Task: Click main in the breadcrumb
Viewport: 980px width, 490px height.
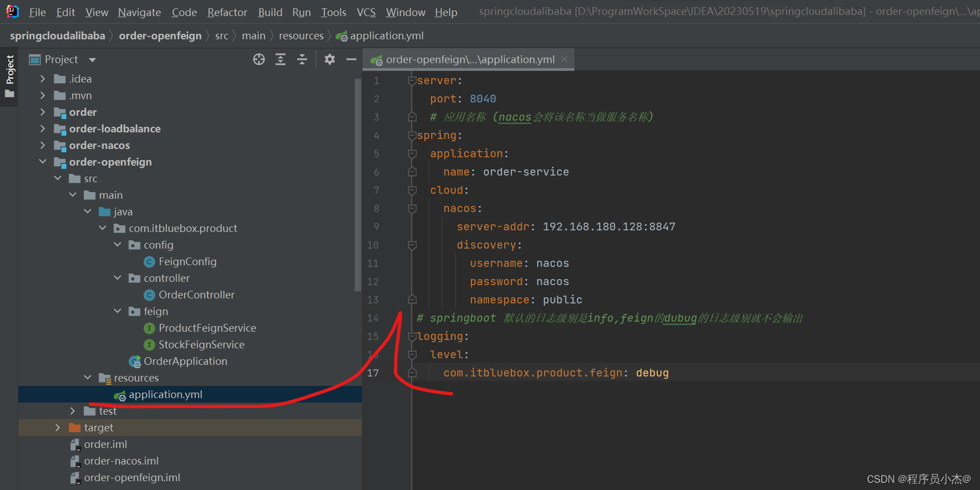Action: [253, 36]
